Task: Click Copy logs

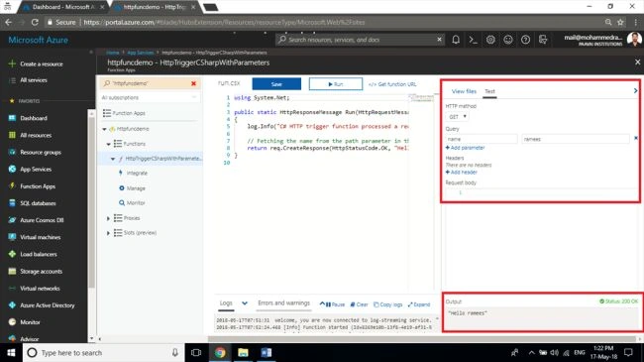Action: click(x=387, y=304)
